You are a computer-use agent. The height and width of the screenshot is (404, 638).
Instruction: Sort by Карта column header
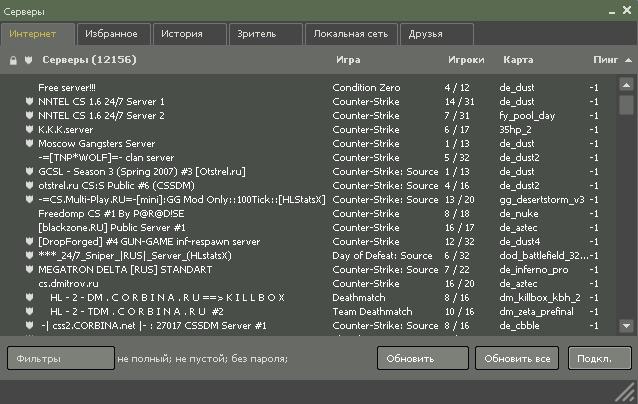[x=518, y=60]
